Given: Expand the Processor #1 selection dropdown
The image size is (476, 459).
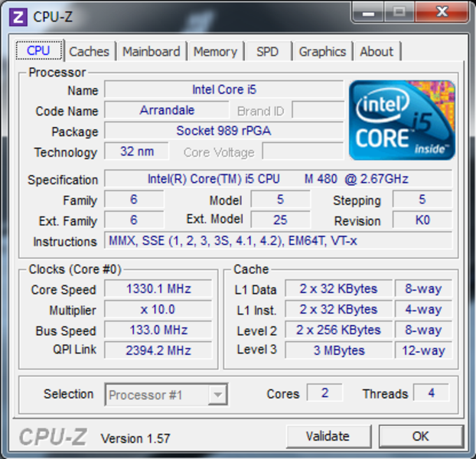Looking at the screenshot, I should [165, 395].
